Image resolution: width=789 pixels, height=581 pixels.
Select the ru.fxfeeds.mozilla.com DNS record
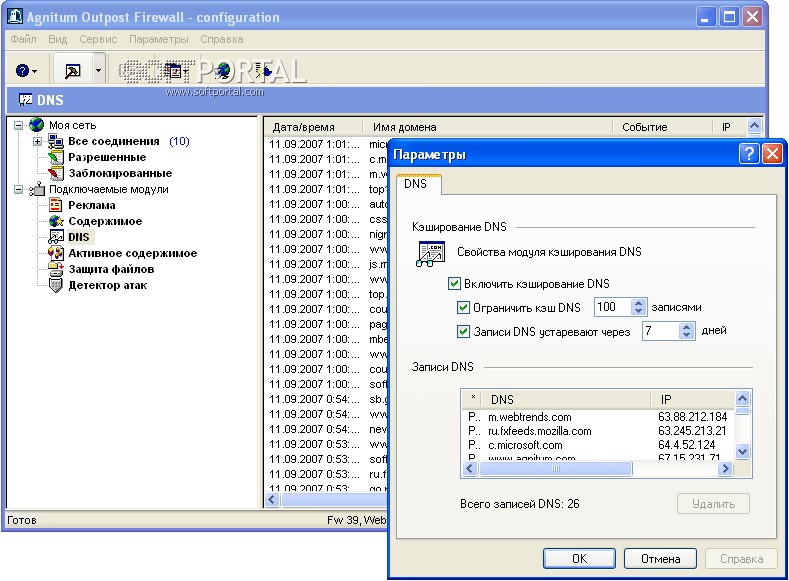tap(598, 431)
